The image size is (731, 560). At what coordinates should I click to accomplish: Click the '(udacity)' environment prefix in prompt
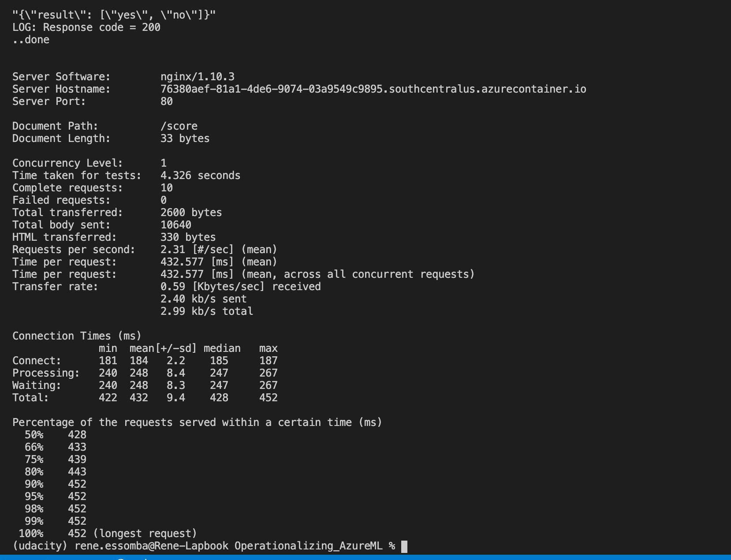[40, 546]
